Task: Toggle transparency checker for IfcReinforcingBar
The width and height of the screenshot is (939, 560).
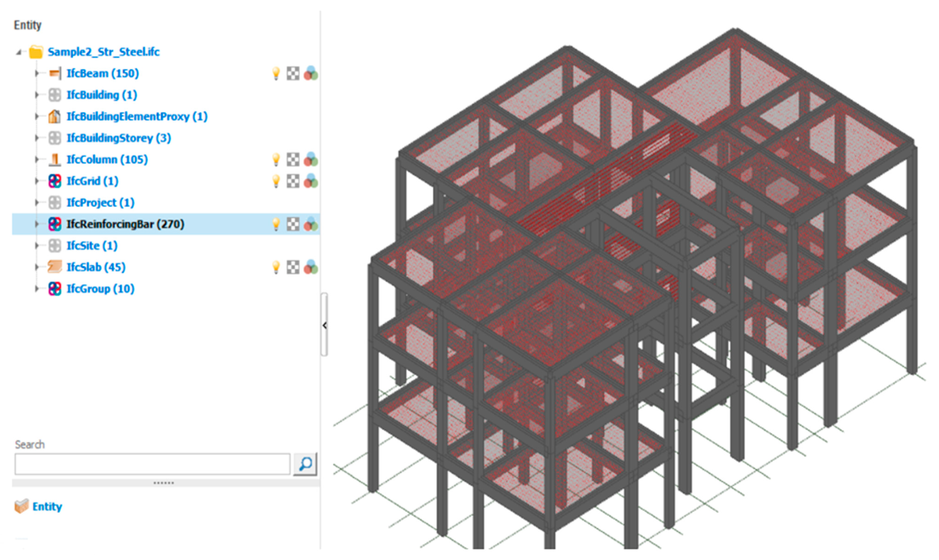Action: pos(293,224)
